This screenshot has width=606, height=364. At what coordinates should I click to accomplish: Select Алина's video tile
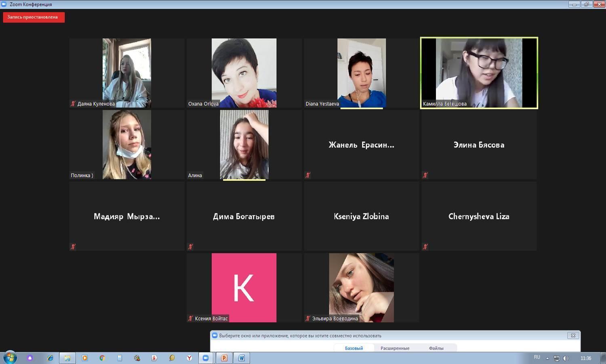[x=244, y=144]
